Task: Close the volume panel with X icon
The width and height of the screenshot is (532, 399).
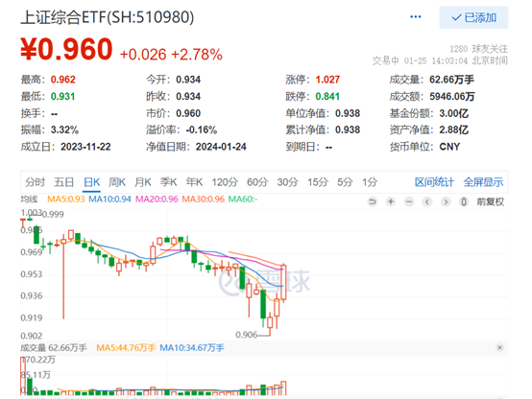Action: pyautogui.click(x=499, y=347)
